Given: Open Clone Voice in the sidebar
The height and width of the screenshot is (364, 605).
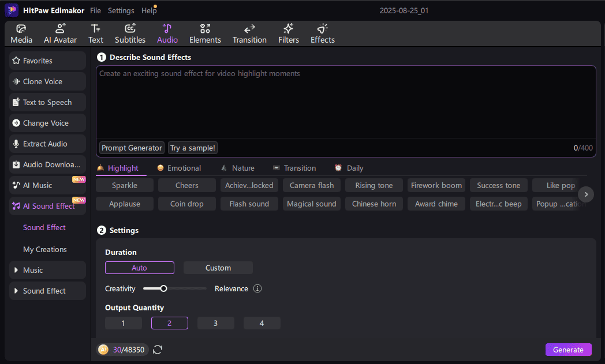Looking at the screenshot, I should tap(47, 81).
